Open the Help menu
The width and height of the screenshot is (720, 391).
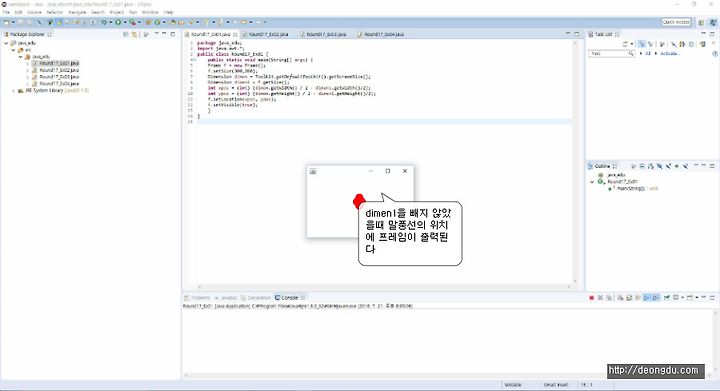169,12
